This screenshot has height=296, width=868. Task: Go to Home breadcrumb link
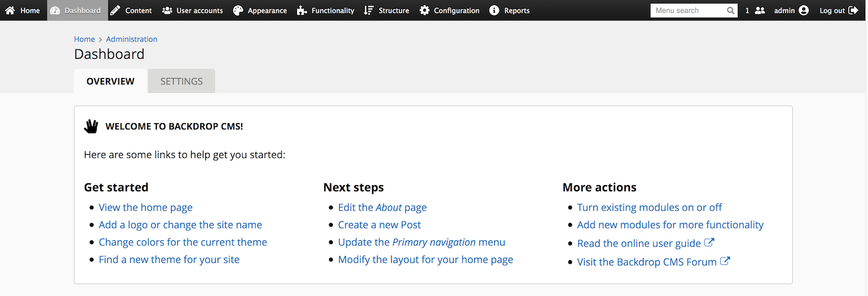pyautogui.click(x=84, y=39)
